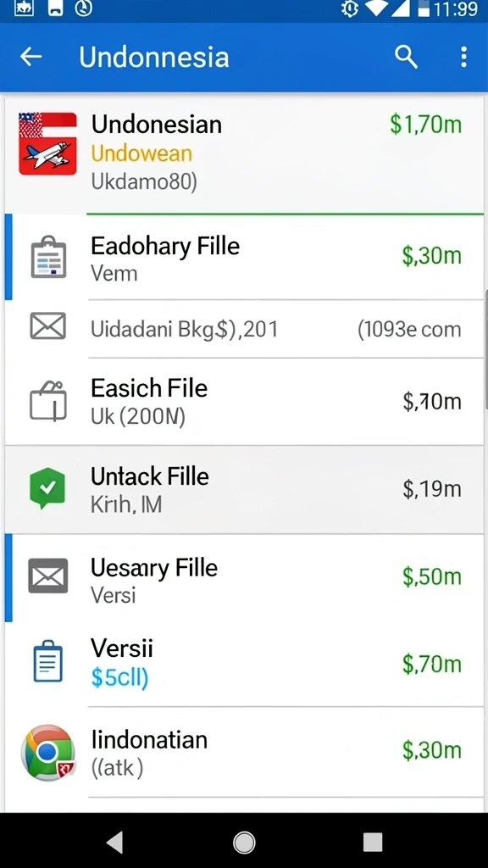Tap the recent apps square button

point(373,842)
